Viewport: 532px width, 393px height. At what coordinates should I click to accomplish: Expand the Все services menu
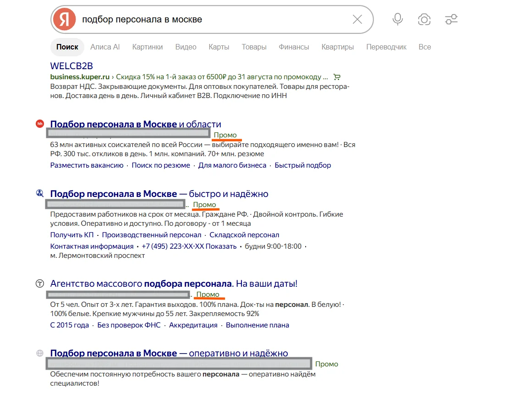pos(425,47)
